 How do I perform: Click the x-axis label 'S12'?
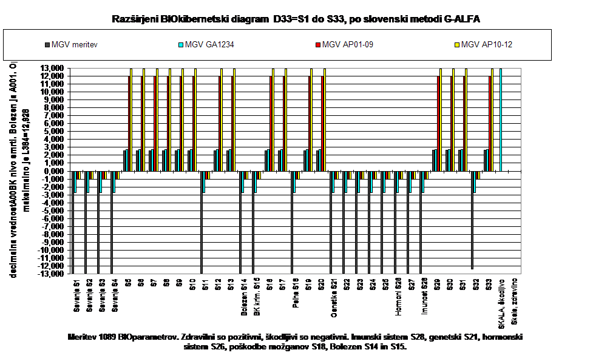(x=218, y=285)
